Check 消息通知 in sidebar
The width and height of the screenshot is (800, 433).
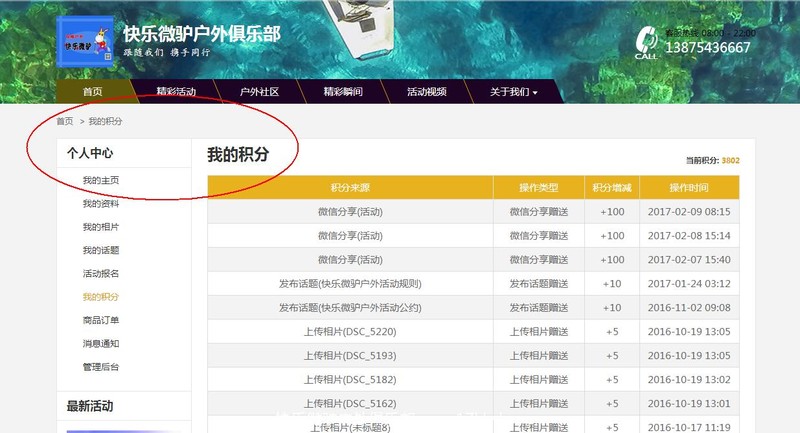tap(101, 343)
